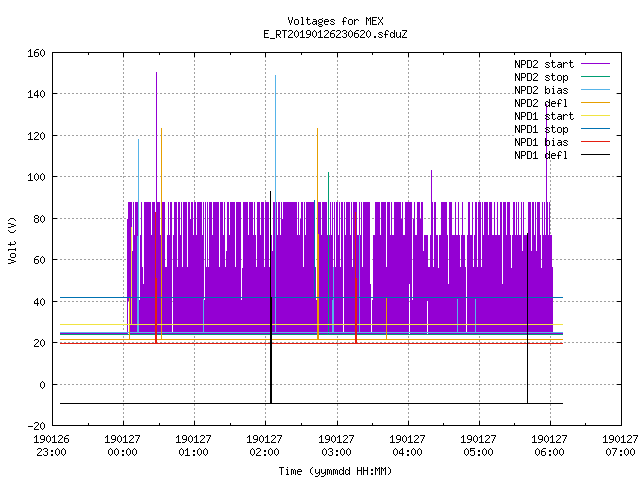
Task: Click the red NPD1 bias legend line
Action: pos(595,142)
